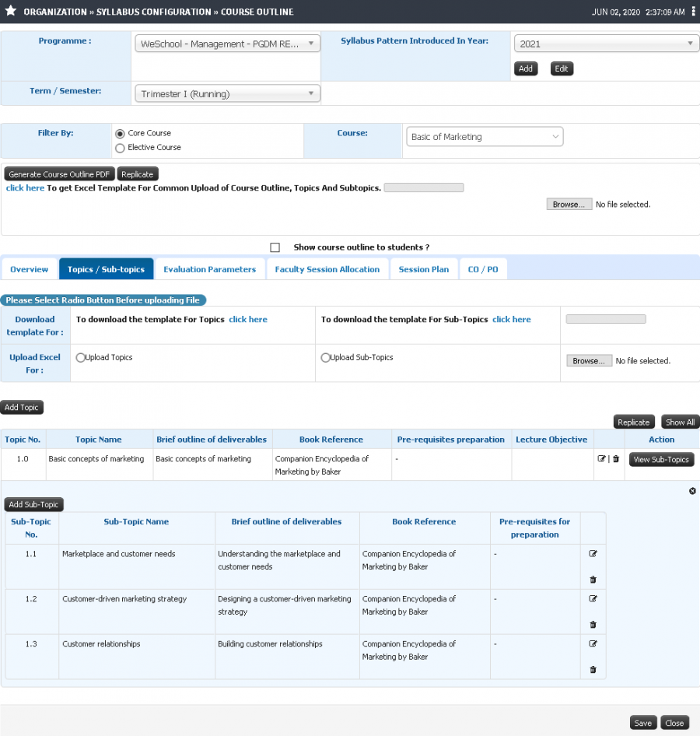700x736 pixels.
Task: Click the common upload Excel template link
Action: 26,188
